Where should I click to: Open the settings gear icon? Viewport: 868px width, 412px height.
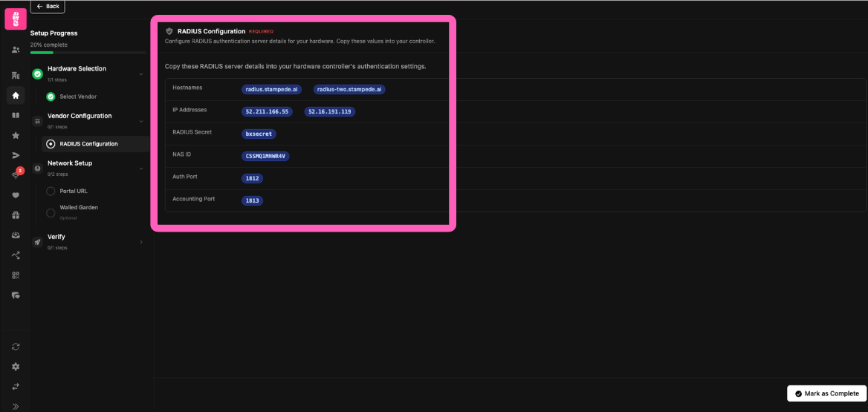point(16,367)
